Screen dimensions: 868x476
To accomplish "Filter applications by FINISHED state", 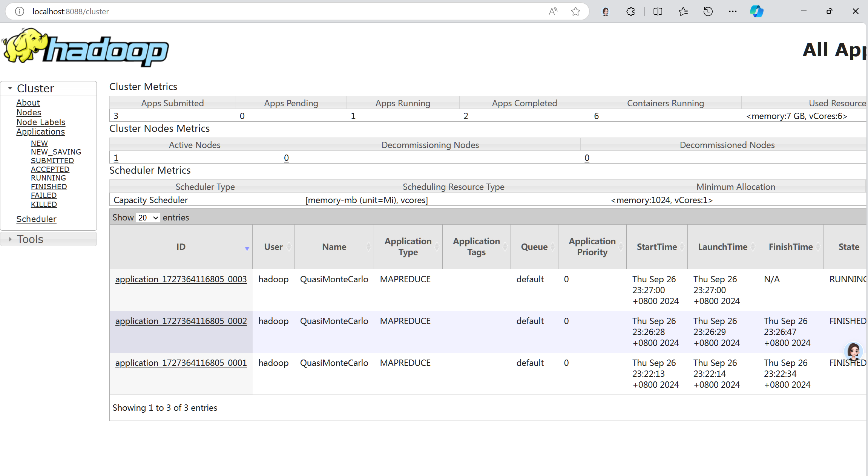I will pos(49,187).
